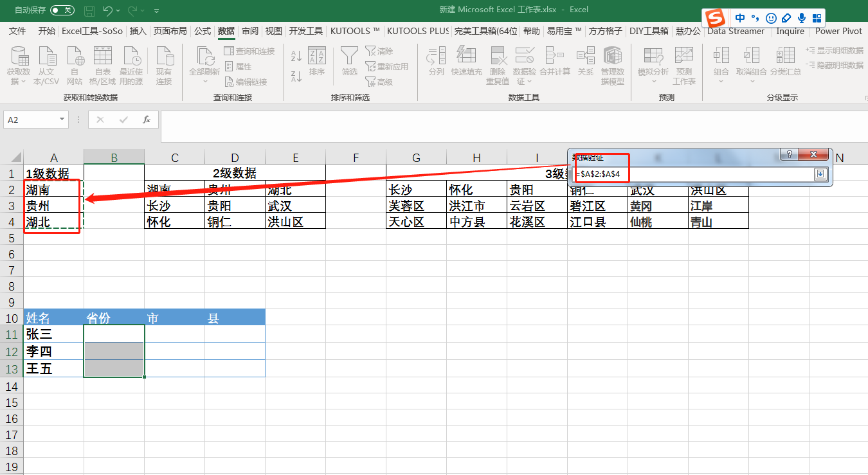868x475 pixels.
Task: Open the 获取数据 dropdown button
Action: tap(19, 66)
